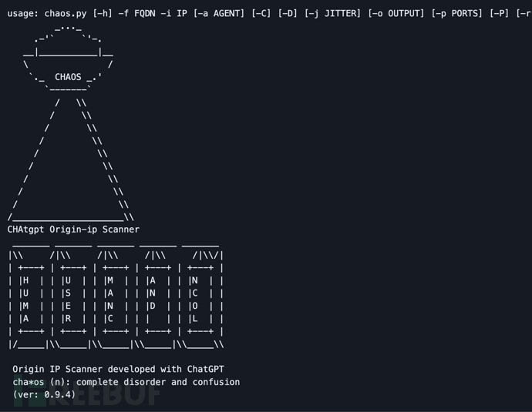Viewport: 532px width, 412px height.
Task: Click the cha*os definition line
Action: click(126, 382)
